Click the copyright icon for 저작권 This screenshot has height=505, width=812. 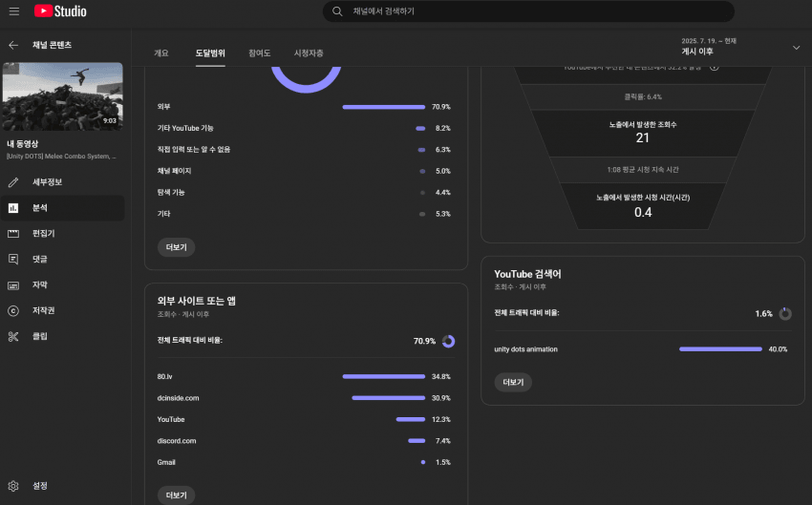tap(13, 310)
